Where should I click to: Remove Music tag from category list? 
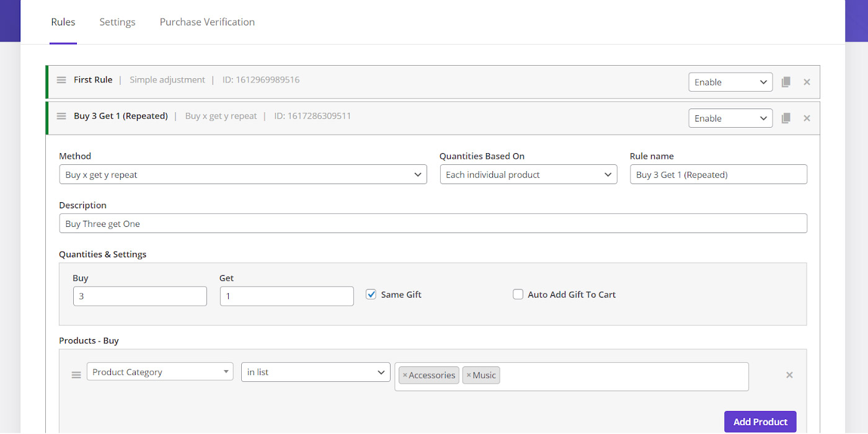coord(469,375)
